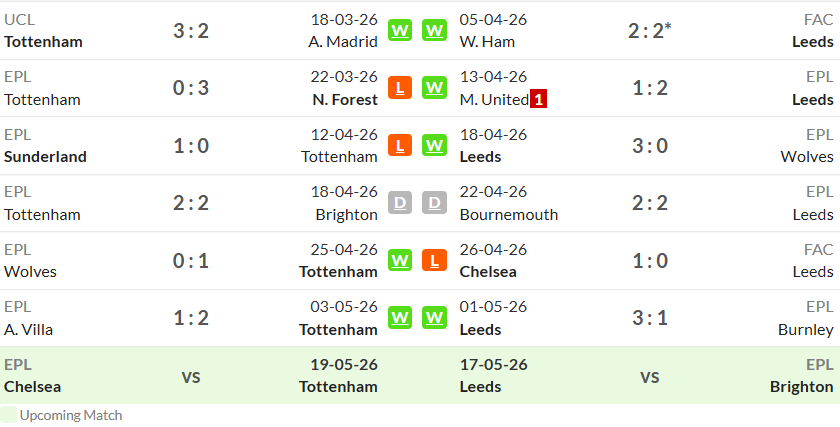Viewport: 840px width, 427px height.
Task: Click W badge for Leeds vs Burnley
Action: coord(434,318)
